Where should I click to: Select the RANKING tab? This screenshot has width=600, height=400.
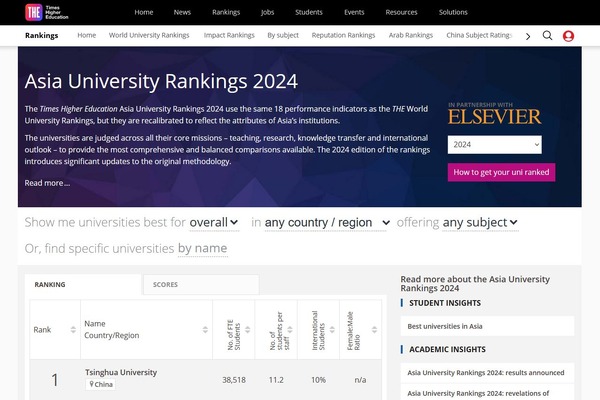pos(83,284)
